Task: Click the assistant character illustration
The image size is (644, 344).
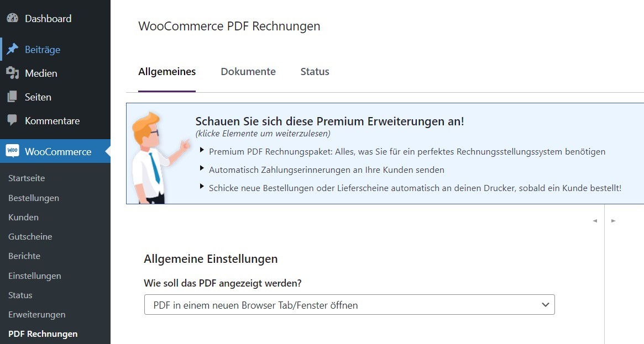Action: 159,158
